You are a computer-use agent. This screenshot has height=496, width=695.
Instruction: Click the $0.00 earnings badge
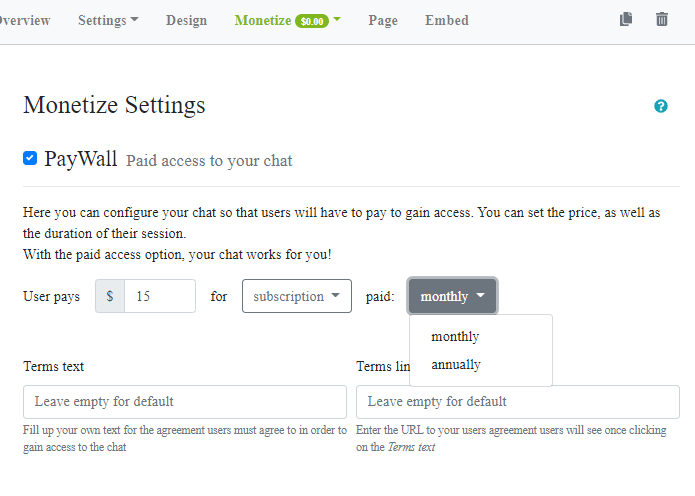tap(312, 21)
